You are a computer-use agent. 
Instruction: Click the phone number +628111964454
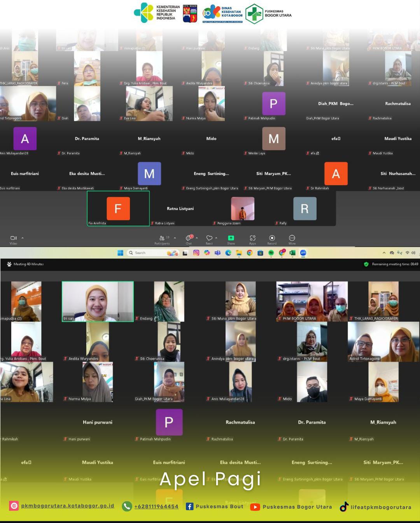click(x=156, y=506)
